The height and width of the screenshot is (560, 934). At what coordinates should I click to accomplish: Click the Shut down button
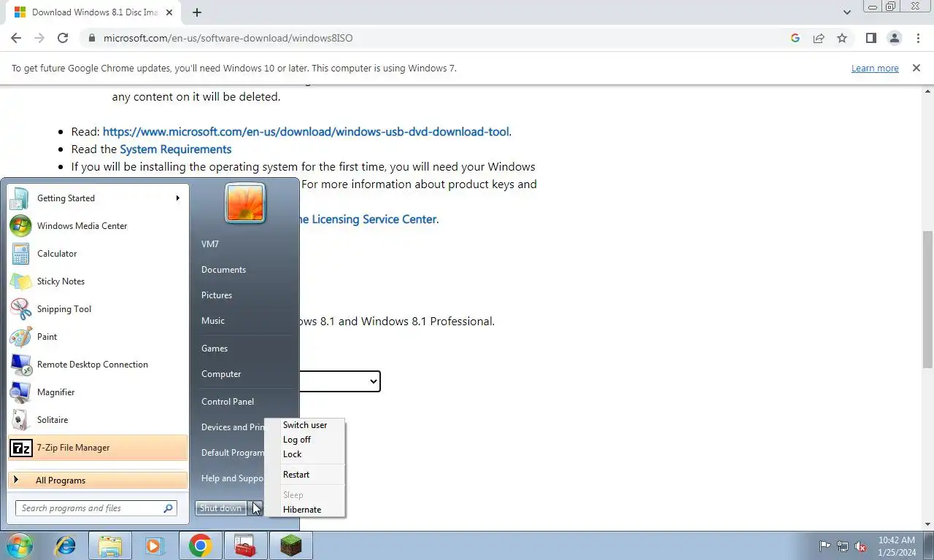(x=220, y=508)
